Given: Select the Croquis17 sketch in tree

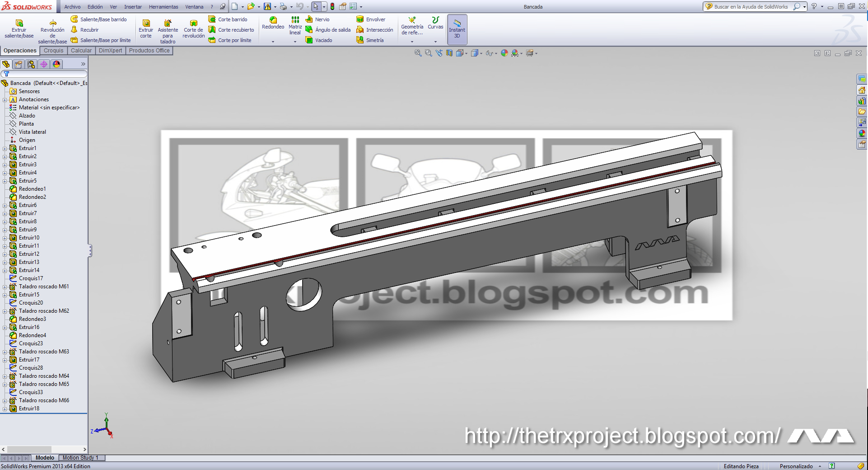Looking at the screenshot, I should pyautogui.click(x=27, y=278).
